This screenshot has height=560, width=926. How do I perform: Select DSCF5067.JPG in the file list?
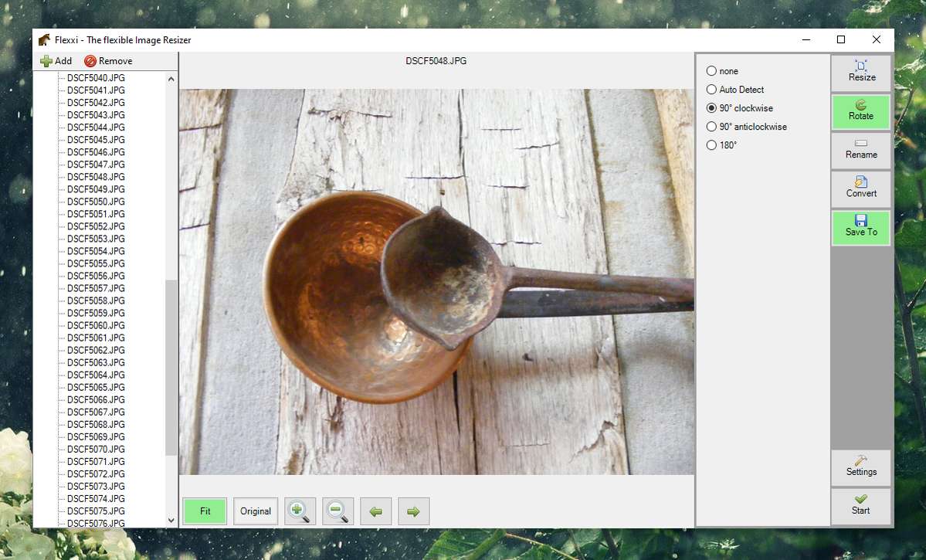point(96,413)
